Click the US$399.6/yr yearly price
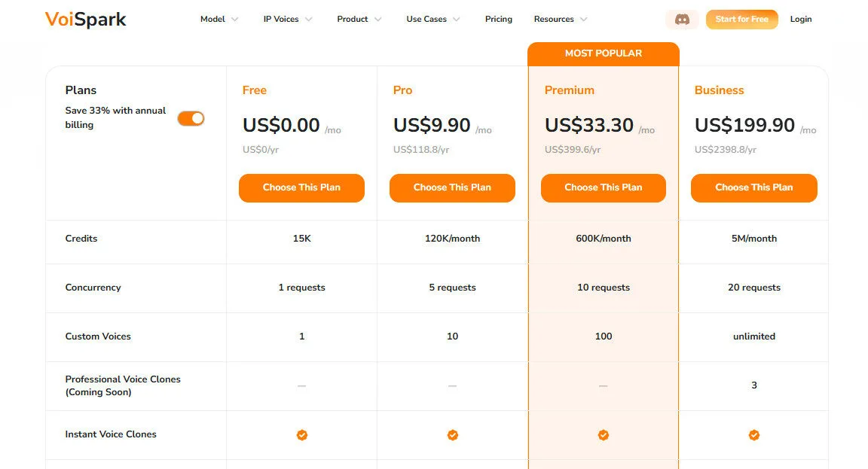 tap(573, 149)
